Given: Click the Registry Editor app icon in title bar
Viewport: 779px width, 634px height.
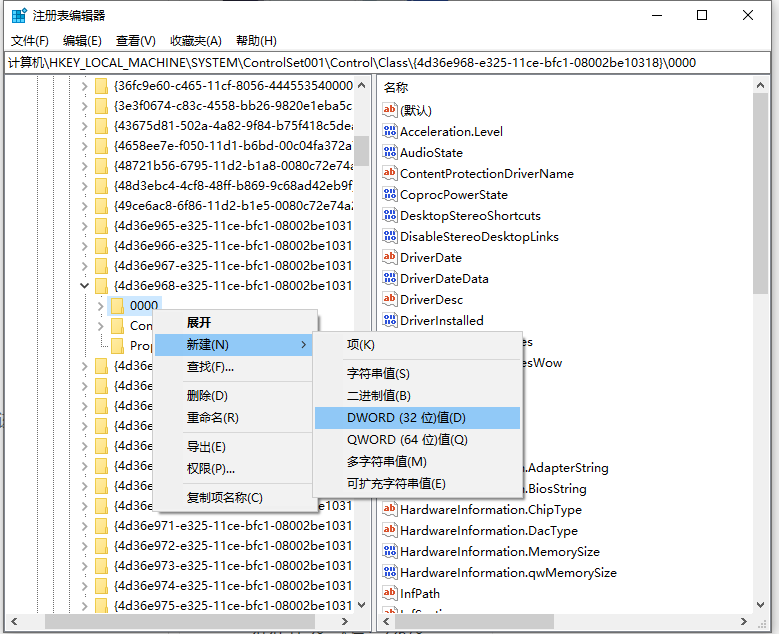Looking at the screenshot, I should tap(18, 15).
